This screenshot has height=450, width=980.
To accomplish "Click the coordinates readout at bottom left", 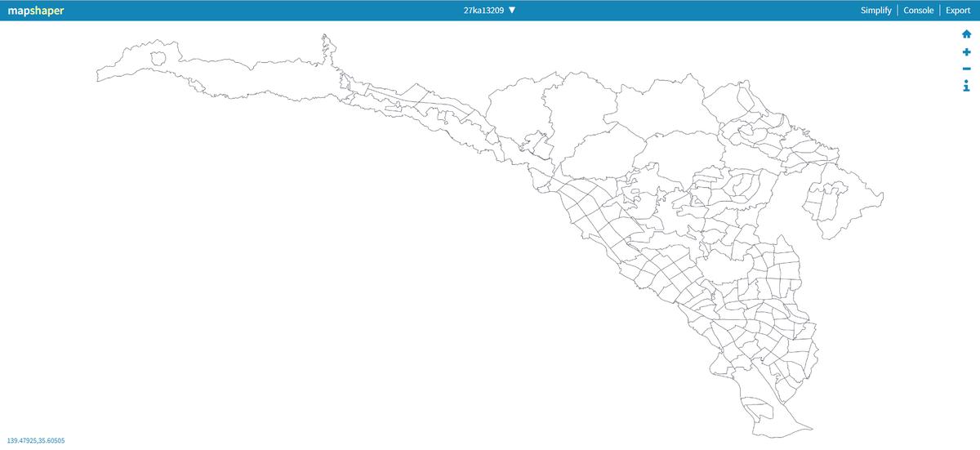I will click(x=36, y=441).
